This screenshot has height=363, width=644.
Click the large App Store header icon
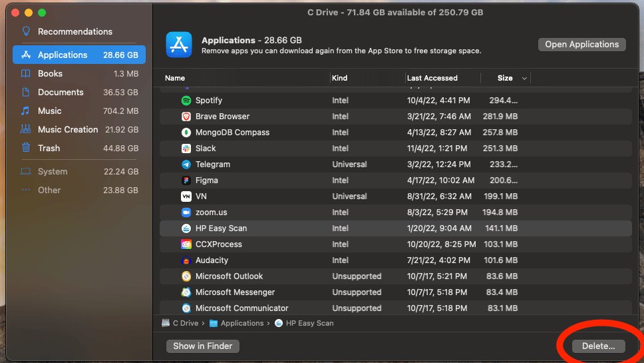179,45
